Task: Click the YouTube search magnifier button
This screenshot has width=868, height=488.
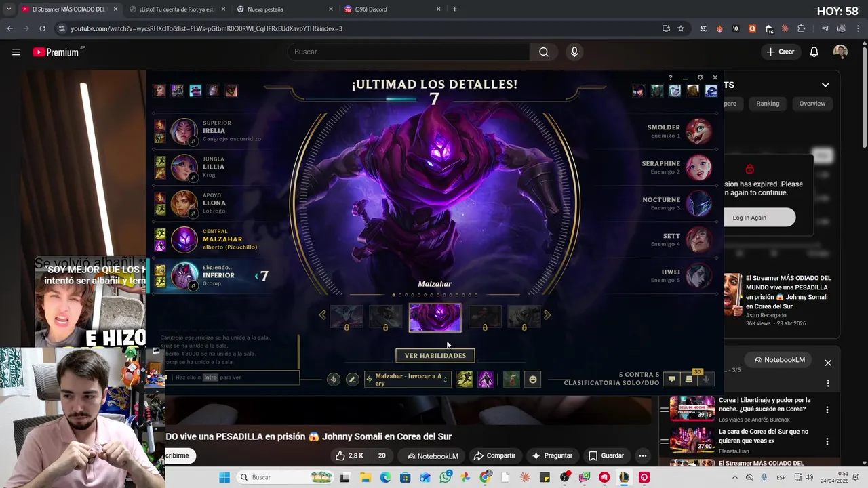Action: tap(544, 52)
